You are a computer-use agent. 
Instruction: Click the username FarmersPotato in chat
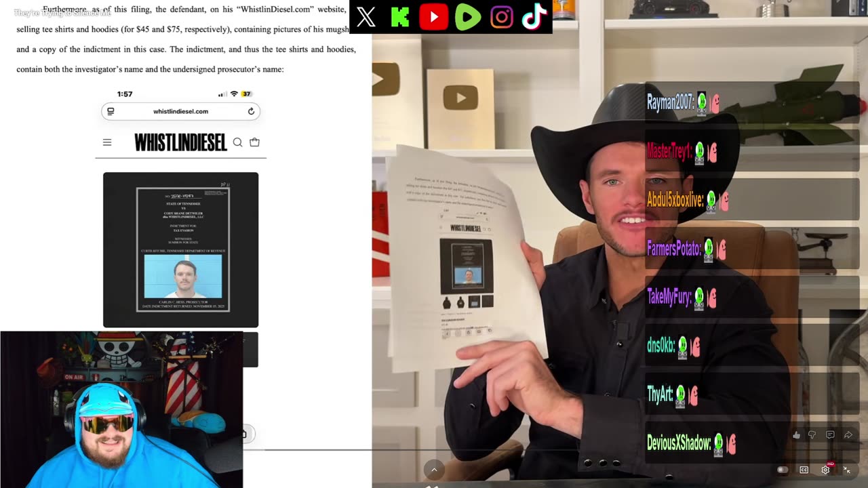tap(673, 249)
